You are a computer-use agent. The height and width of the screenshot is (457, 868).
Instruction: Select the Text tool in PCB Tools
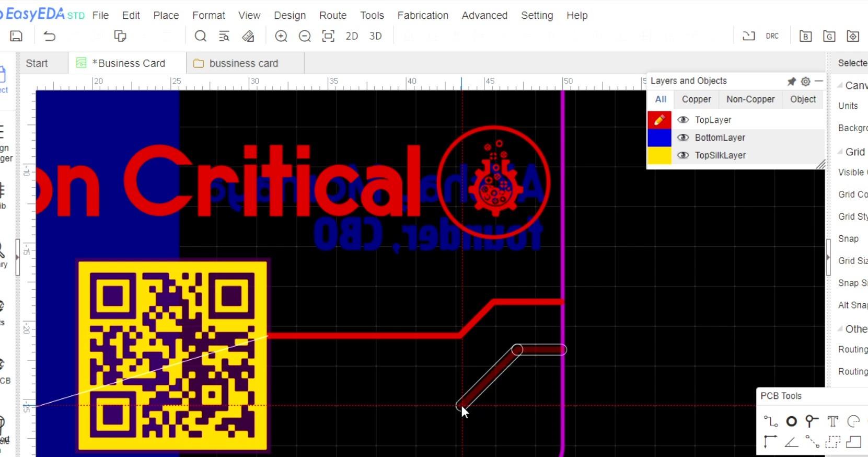click(832, 421)
